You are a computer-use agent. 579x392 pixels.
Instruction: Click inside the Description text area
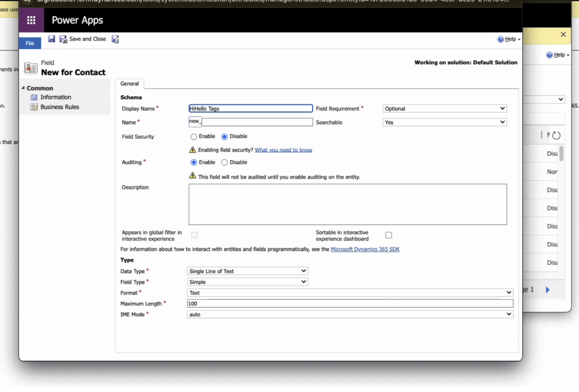pyautogui.click(x=348, y=204)
